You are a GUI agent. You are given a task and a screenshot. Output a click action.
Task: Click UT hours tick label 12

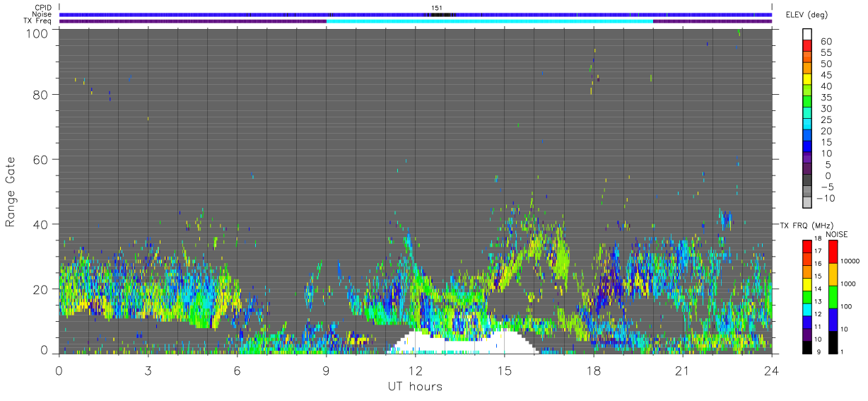pyautogui.click(x=416, y=370)
